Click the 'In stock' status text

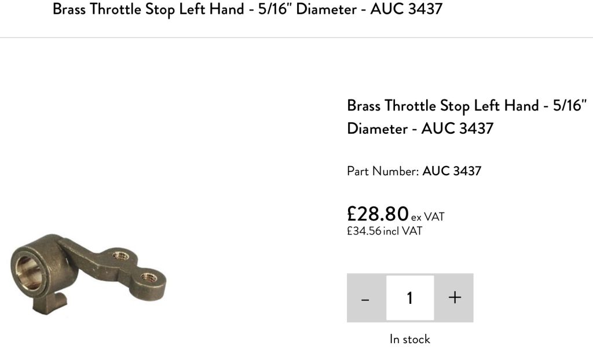point(410,339)
